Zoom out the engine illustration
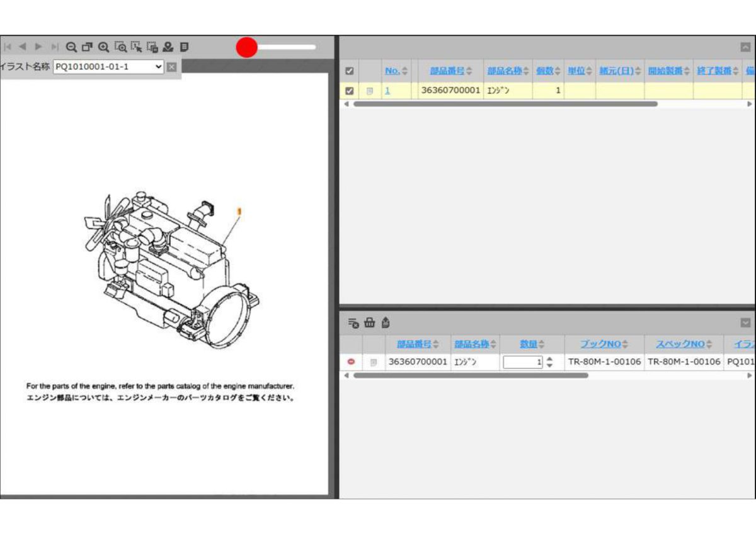Screen dimensions: 756x534 point(71,47)
